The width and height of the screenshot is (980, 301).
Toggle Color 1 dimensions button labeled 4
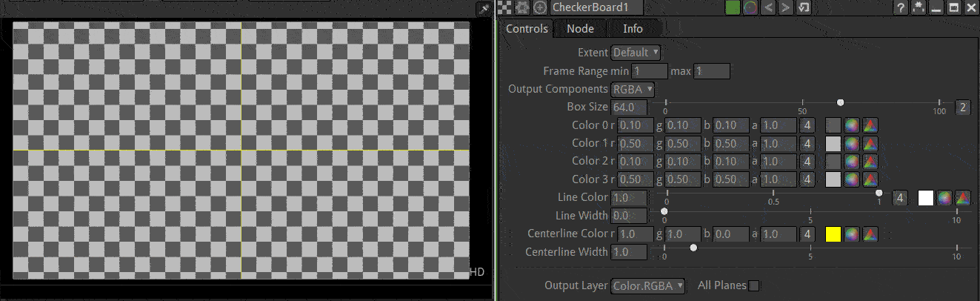(808, 143)
